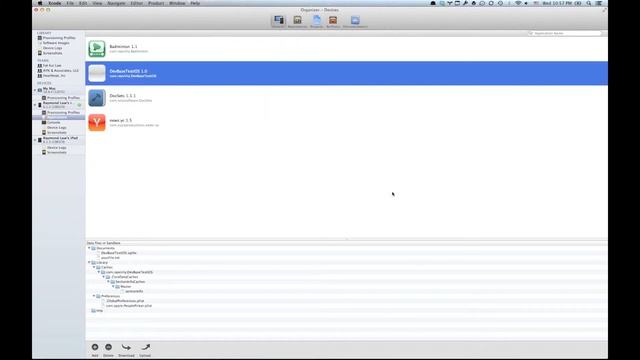Select Console under Raymond Law's iPhone

53,122
